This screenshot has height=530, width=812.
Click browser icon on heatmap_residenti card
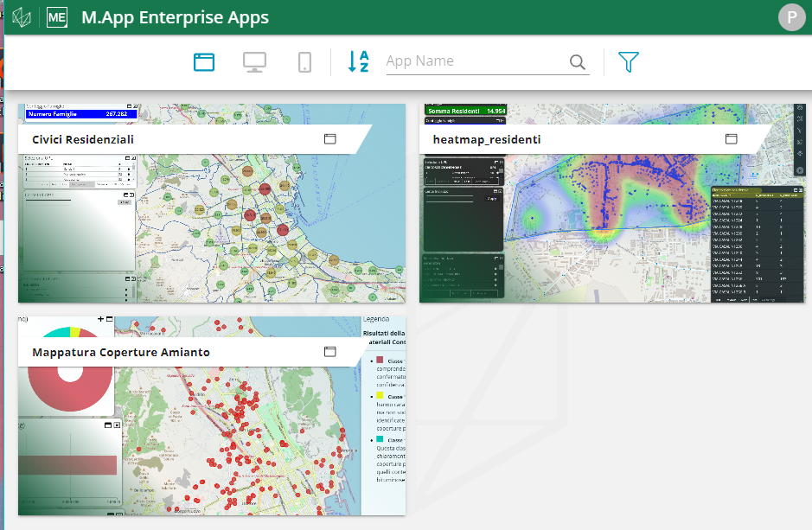pos(732,138)
